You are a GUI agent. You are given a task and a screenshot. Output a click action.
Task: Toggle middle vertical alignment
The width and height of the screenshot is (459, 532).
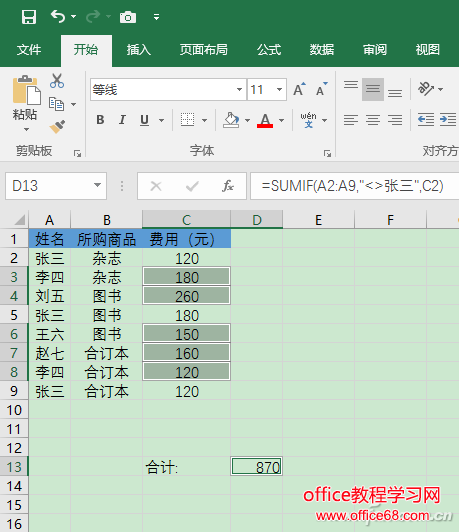(373, 89)
